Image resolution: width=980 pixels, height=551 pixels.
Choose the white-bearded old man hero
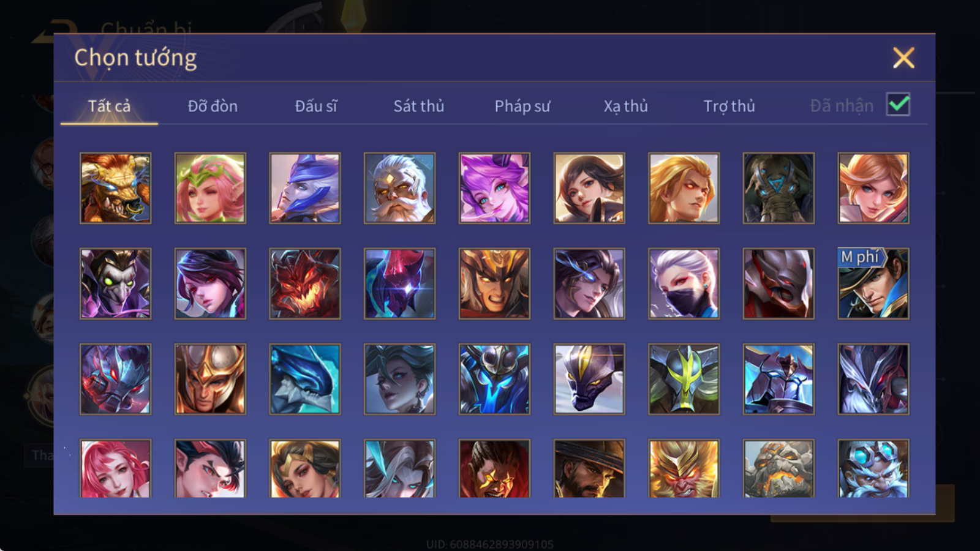(399, 188)
